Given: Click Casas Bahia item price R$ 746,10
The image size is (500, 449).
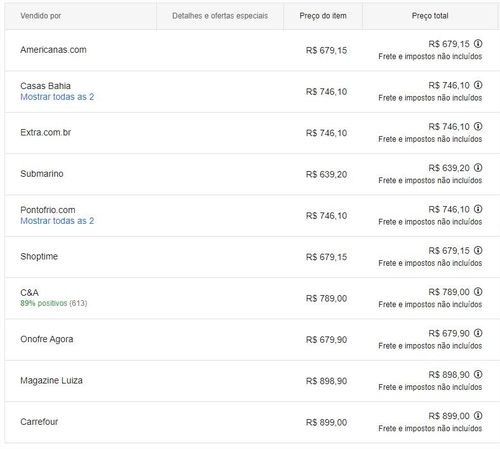Looking at the screenshot, I should point(326,92).
